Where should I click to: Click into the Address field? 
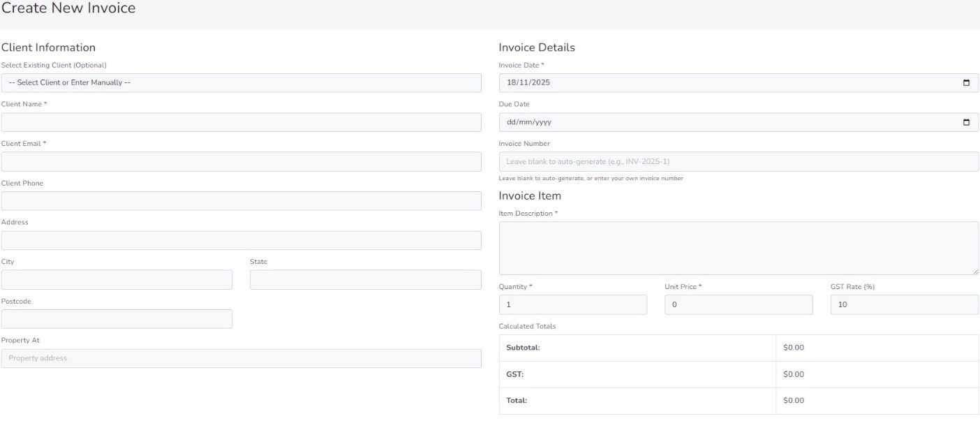(x=241, y=241)
